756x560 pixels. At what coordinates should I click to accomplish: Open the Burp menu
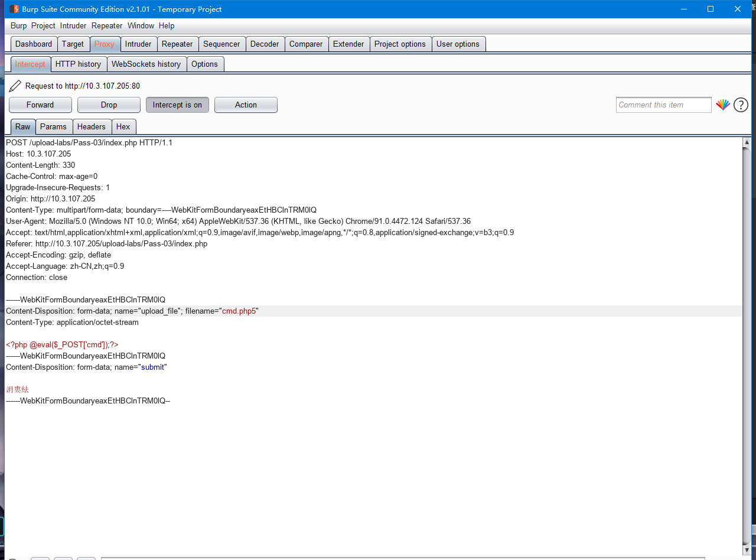click(19, 25)
